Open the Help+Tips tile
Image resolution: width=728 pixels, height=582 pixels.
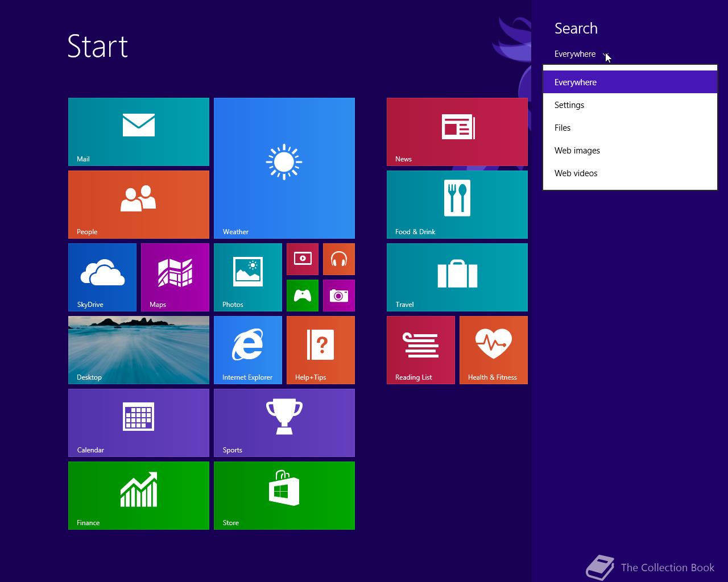pos(321,350)
